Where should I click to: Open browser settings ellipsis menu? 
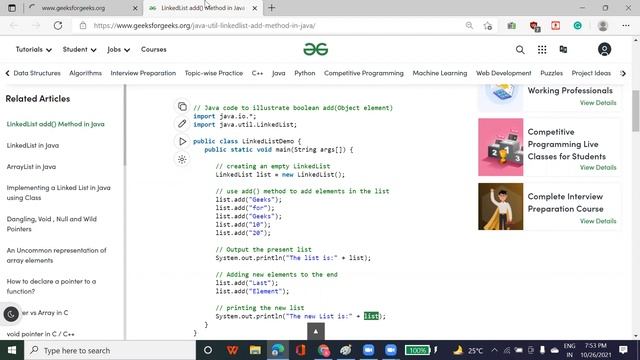tap(626, 26)
